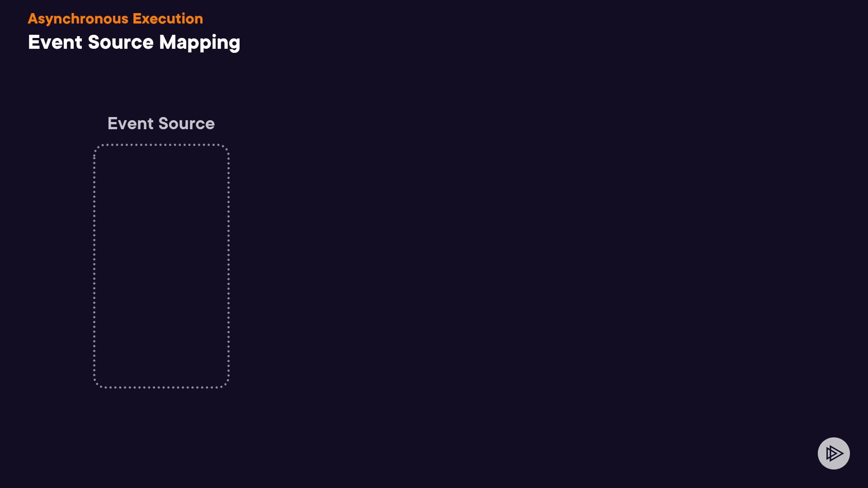Click the top dotted border of the box
This screenshot has height=488, width=868.
pyautogui.click(x=161, y=145)
